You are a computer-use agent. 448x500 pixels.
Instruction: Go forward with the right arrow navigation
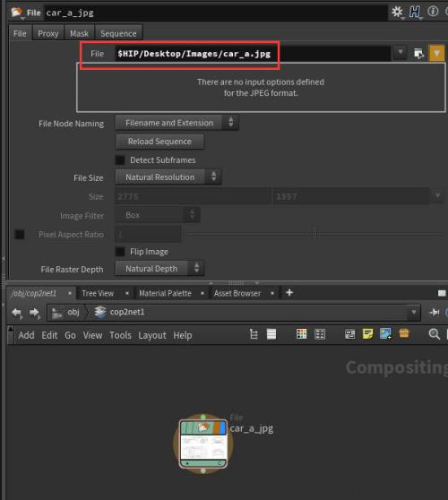(34, 313)
